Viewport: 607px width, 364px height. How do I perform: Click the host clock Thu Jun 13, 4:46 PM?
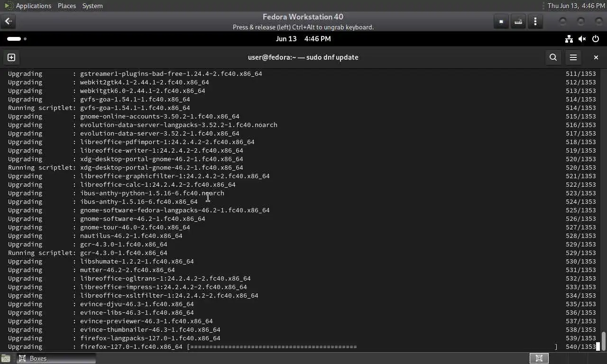[x=576, y=6]
